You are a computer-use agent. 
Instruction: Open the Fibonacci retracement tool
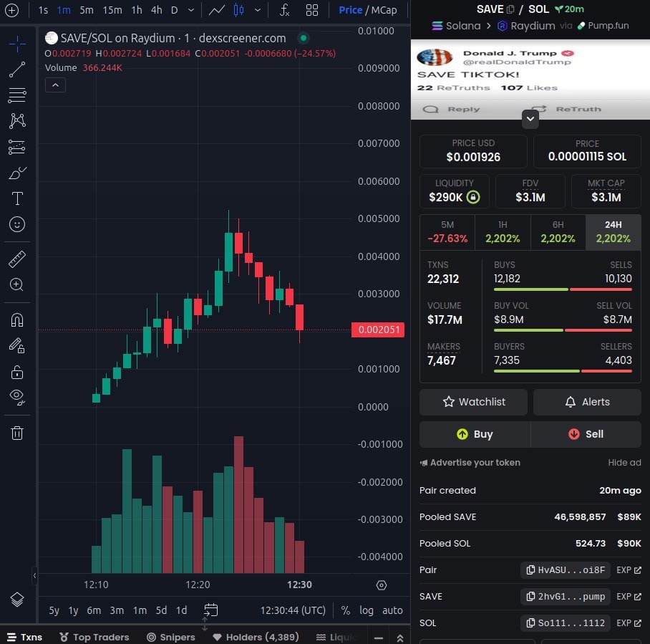point(17,95)
